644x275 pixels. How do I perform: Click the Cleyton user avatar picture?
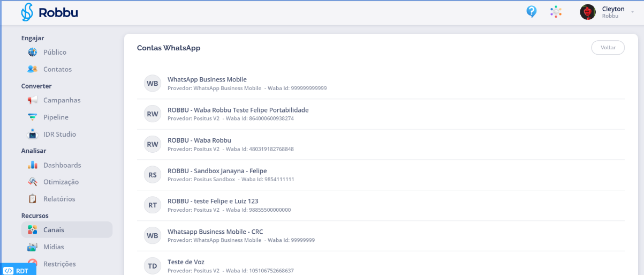[x=588, y=12]
